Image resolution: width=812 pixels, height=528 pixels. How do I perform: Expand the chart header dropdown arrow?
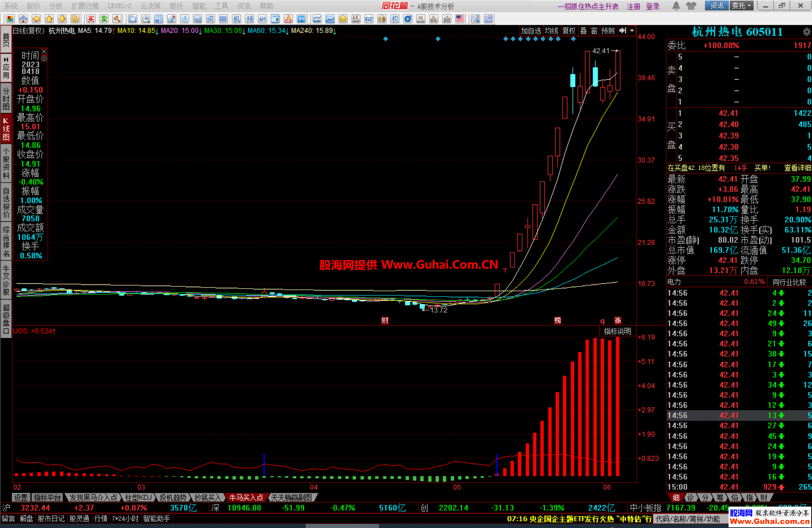[x=632, y=31]
